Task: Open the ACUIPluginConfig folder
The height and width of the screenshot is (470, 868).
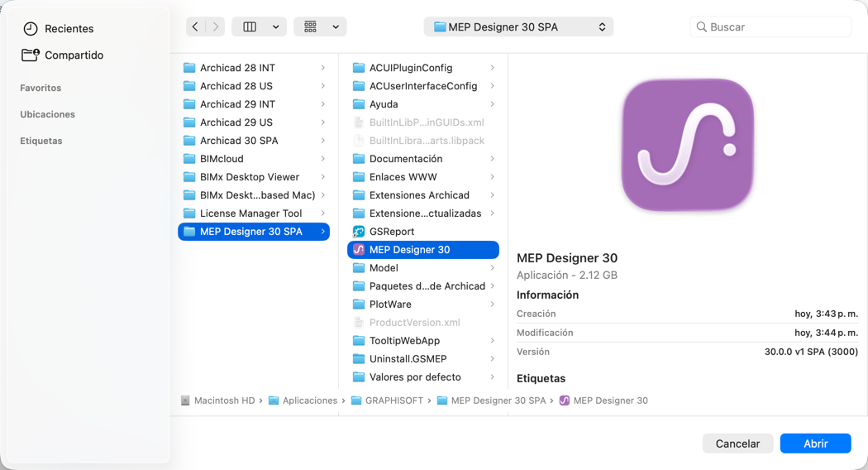Action: [x=423, y=68]
